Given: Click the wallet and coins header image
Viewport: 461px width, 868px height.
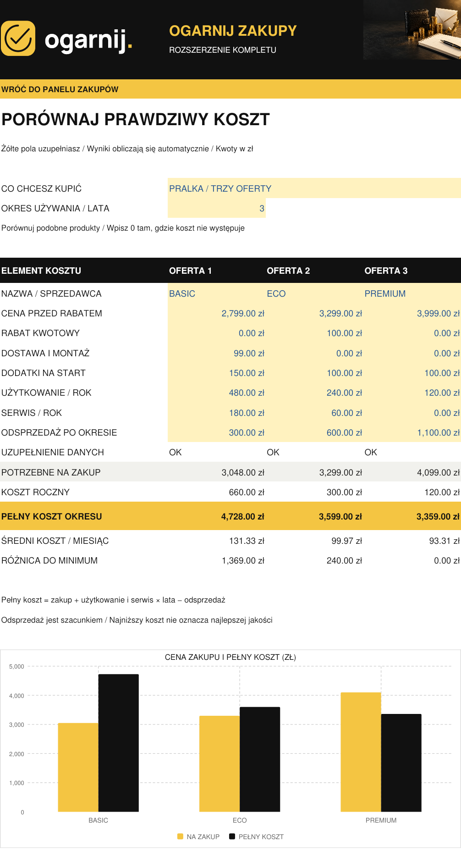Looking at the screenshot, I should click(412, 30).
